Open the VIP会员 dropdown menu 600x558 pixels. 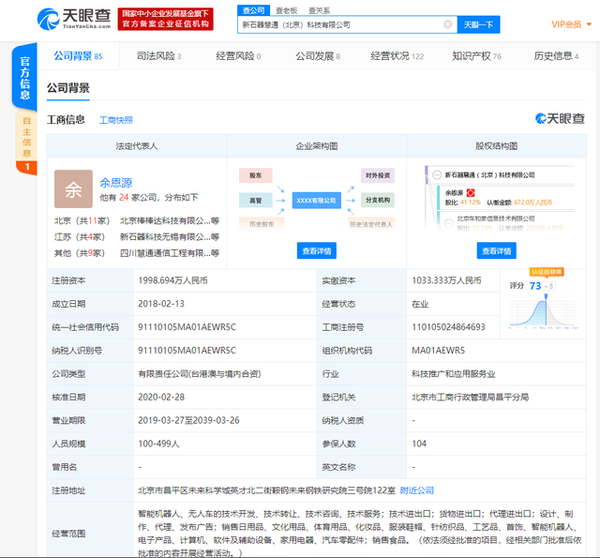point(571,25)
